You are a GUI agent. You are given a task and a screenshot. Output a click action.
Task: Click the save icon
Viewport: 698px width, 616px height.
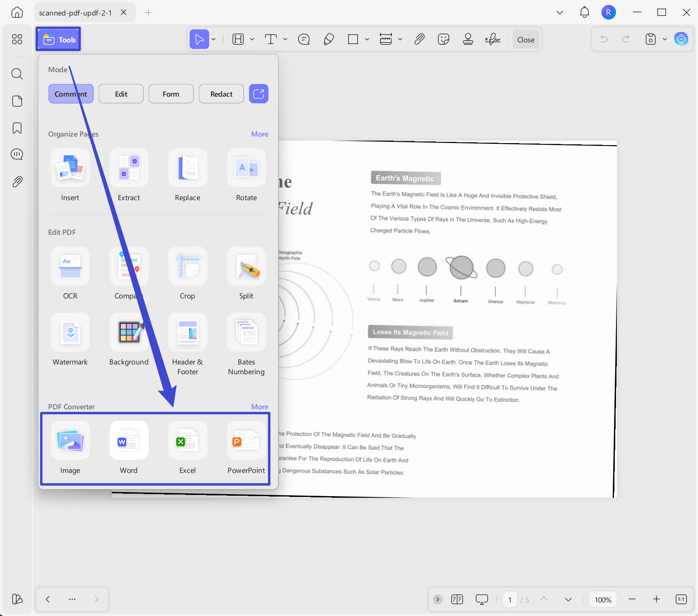(651, 39)
